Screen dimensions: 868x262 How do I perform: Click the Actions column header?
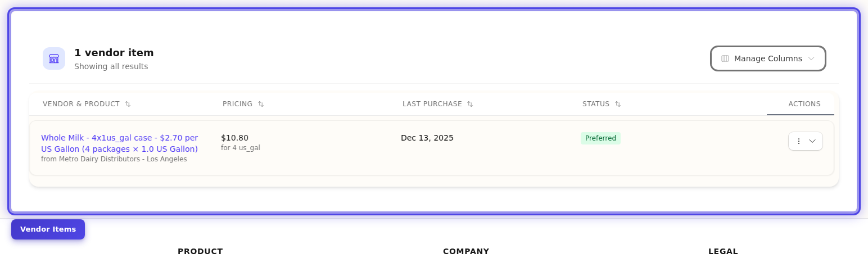[804, 104]
